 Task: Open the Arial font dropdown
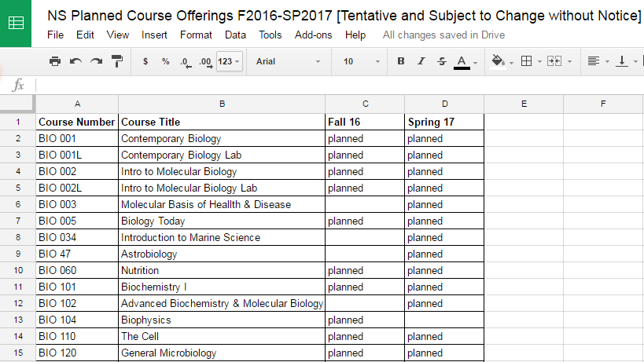[x=289, y=61]
